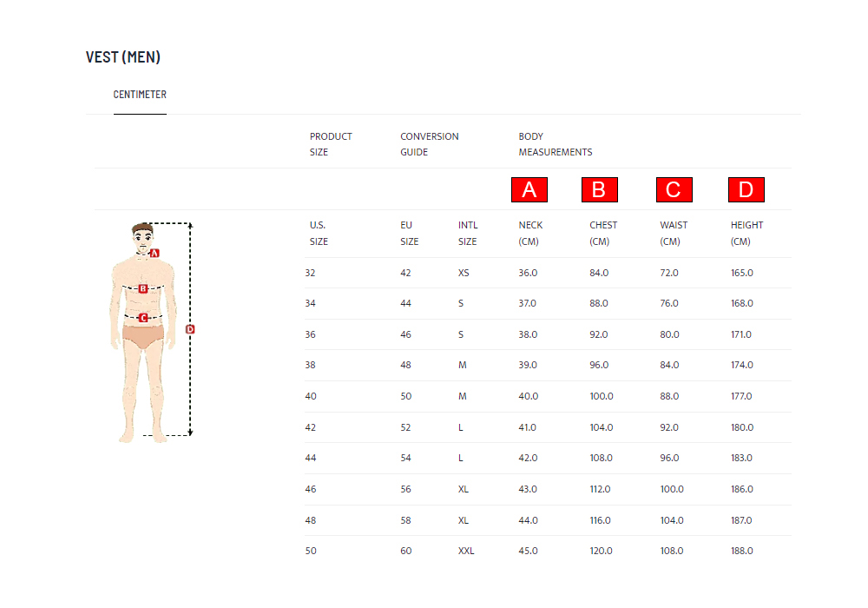868x608 pixels.
Task: Click the red B chest measurement badge
Action: pos(600,190)
